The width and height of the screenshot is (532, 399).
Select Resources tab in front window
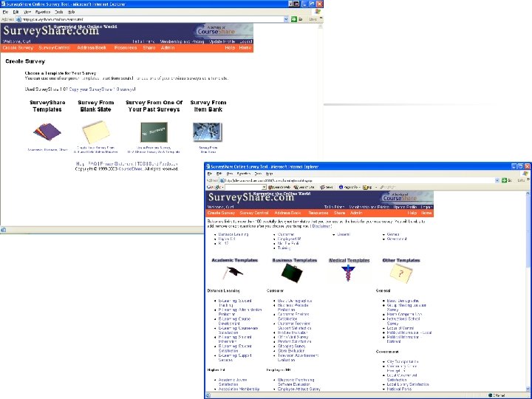pos(318,213)
